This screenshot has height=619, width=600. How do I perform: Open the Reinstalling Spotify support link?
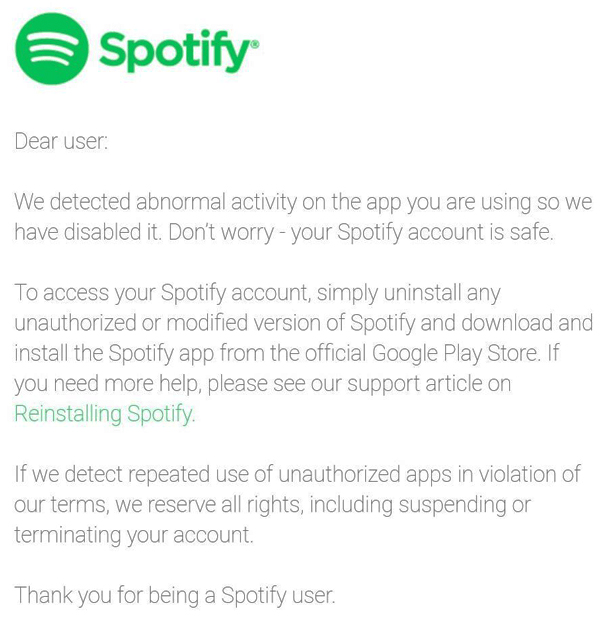click(105, 414)
